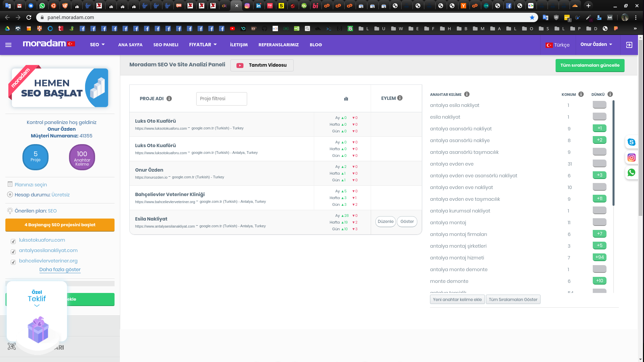
Task: Click Planınızı seçin link
Action: coord(31,185)
